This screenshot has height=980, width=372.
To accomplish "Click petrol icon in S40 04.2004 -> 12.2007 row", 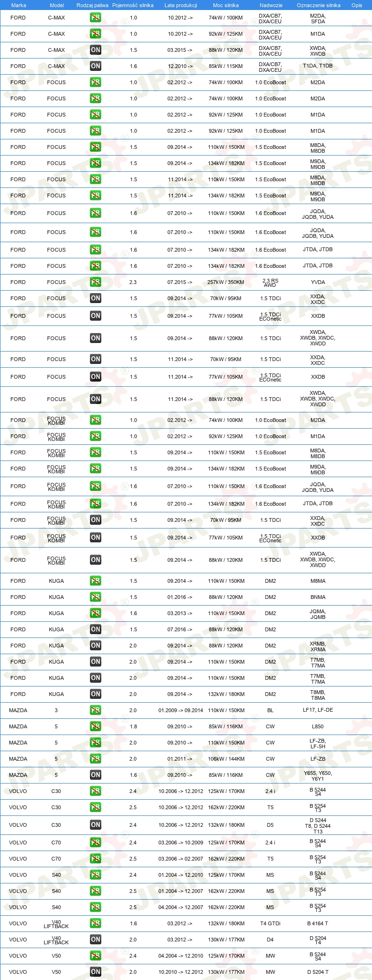I will [x=96, y=907].
